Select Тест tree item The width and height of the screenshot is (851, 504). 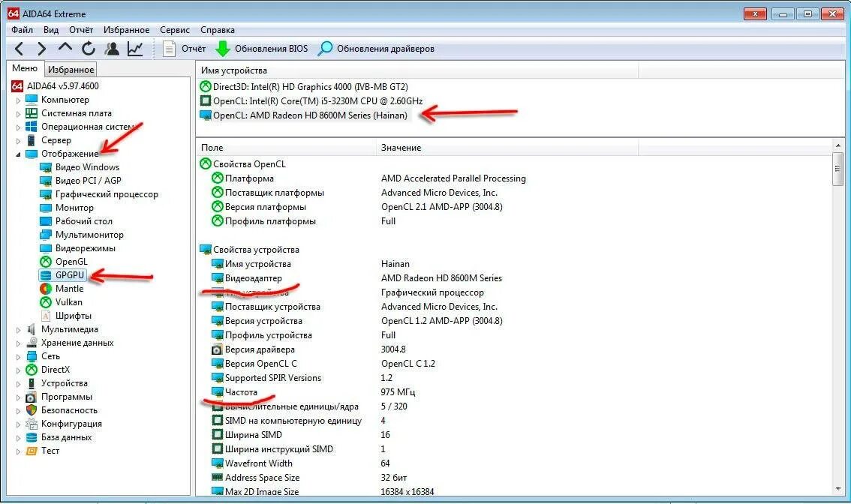coord(43,451)
